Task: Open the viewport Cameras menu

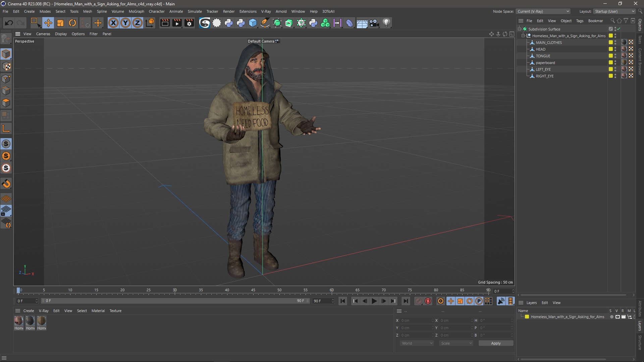Action: (43, 34)
